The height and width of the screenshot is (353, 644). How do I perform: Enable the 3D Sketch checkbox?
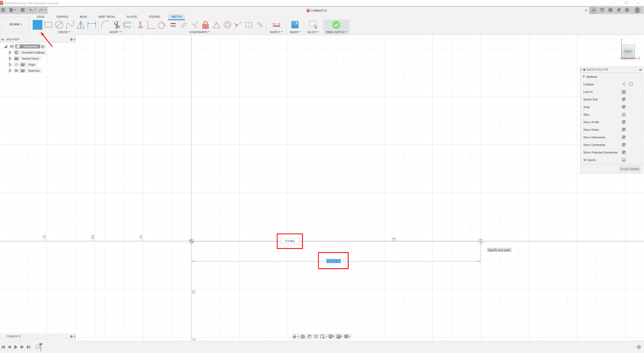[624, 160]
